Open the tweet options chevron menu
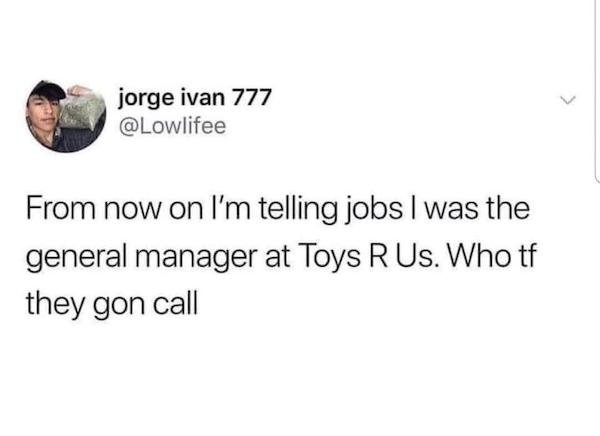600x436 pixels. point(568,101)
